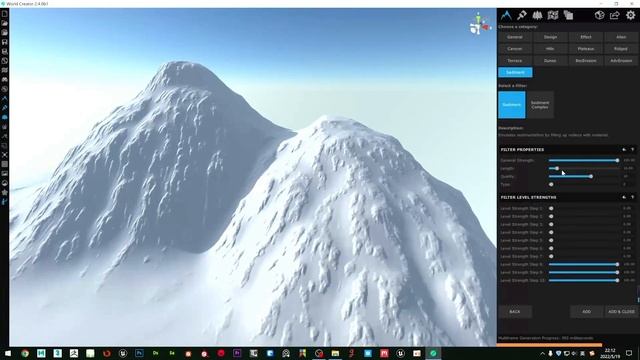Adjust Level Strength Step 8 slider
The height and width of the screenshot is (360, 640).
[583, 264]
